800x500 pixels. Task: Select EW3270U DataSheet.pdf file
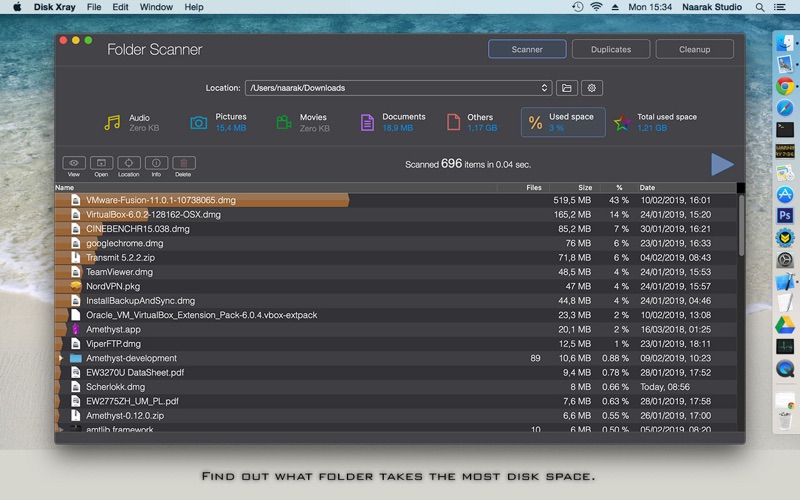395,372
